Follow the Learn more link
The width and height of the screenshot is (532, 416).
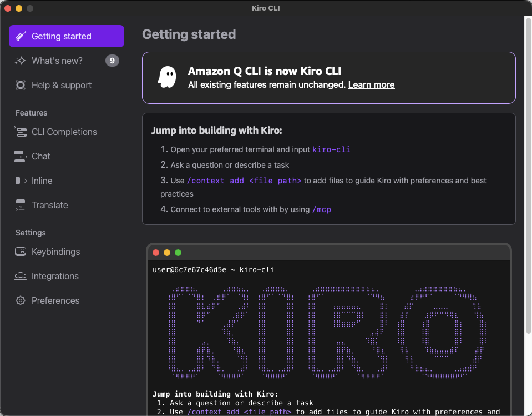tap(371, 84)
